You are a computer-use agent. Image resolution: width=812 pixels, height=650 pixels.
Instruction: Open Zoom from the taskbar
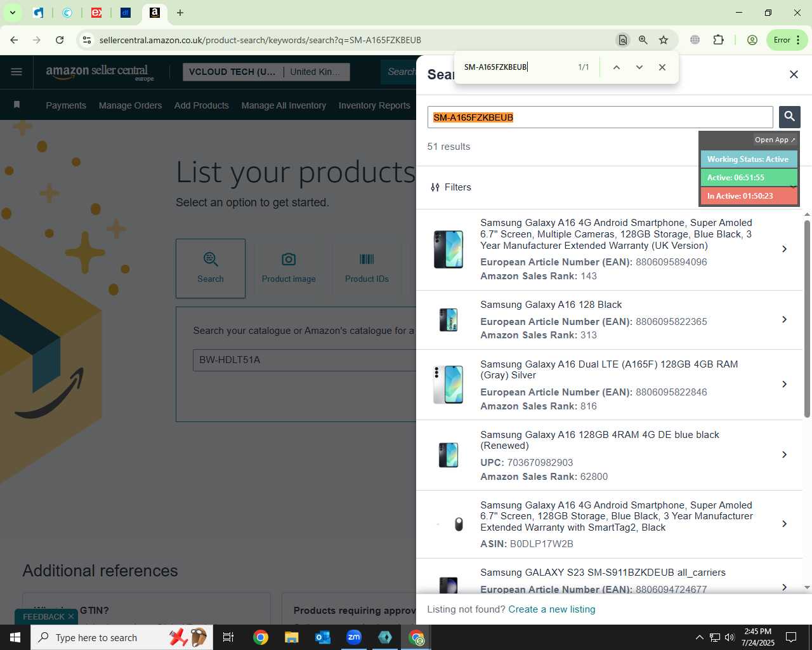point(354,637)
